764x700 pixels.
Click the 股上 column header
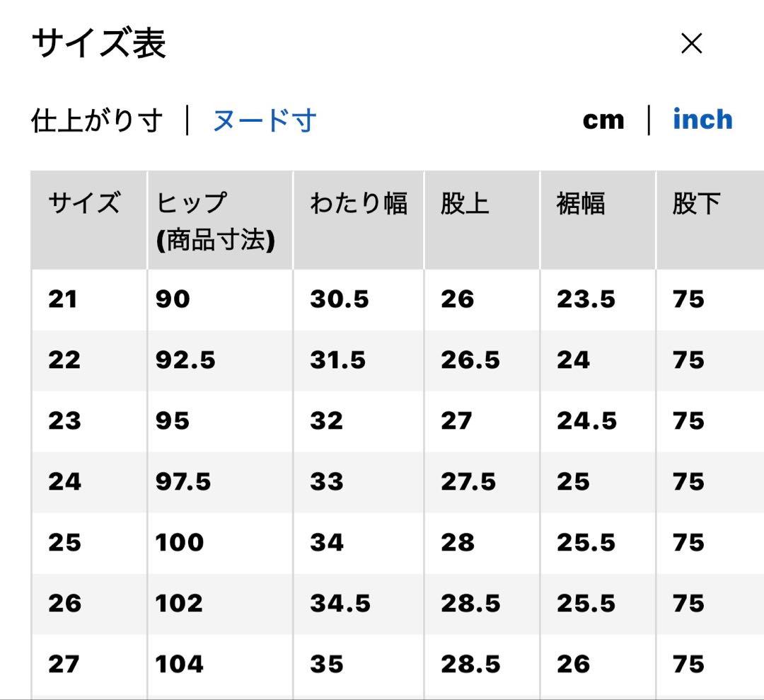click(x=482, y=220)
